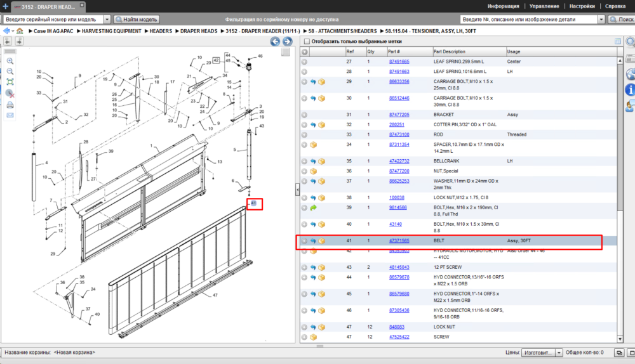This screenshot has width=635, height=364.
Task: Open the 'Справка' menu
Action: tap(615, 6)
